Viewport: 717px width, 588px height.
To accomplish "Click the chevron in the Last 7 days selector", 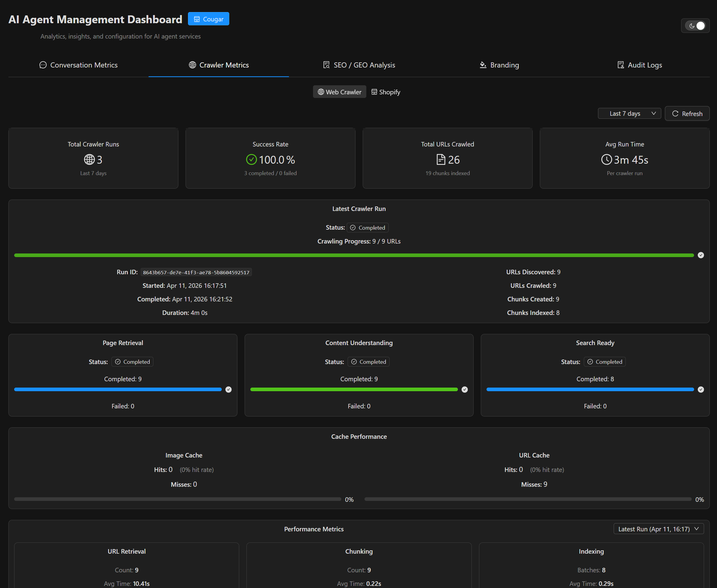I will coord(654,113).
